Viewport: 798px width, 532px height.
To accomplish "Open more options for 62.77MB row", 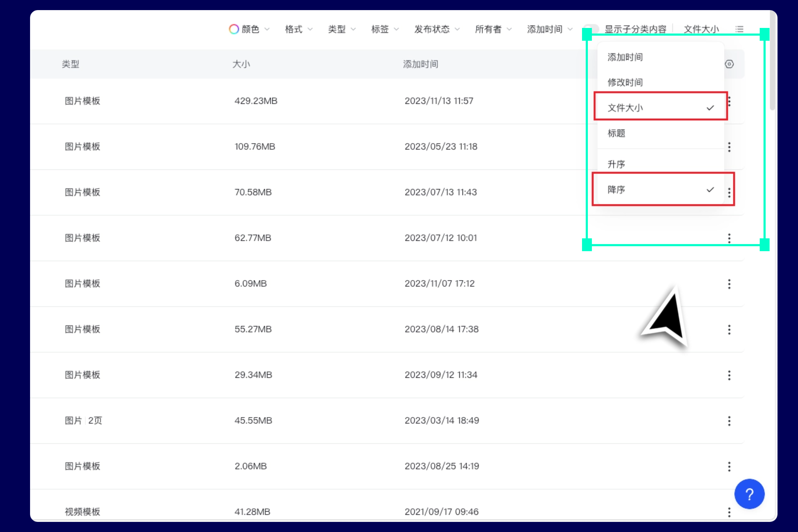I will [x=729, y=238].
